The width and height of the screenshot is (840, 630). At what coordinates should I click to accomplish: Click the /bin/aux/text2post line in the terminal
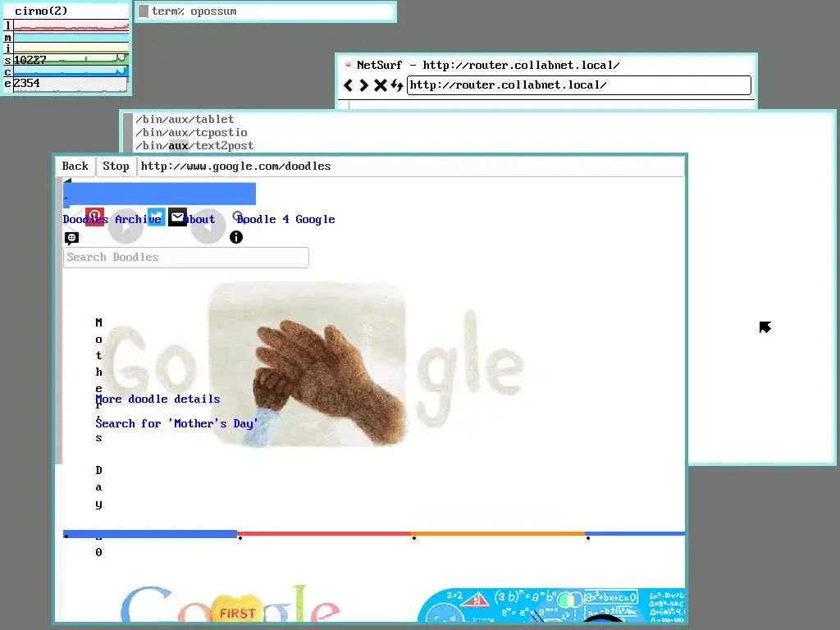tap(194, 146)
